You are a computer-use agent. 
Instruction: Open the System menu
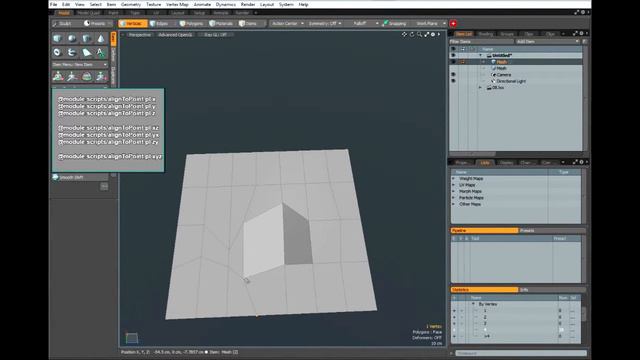point(286,4)
